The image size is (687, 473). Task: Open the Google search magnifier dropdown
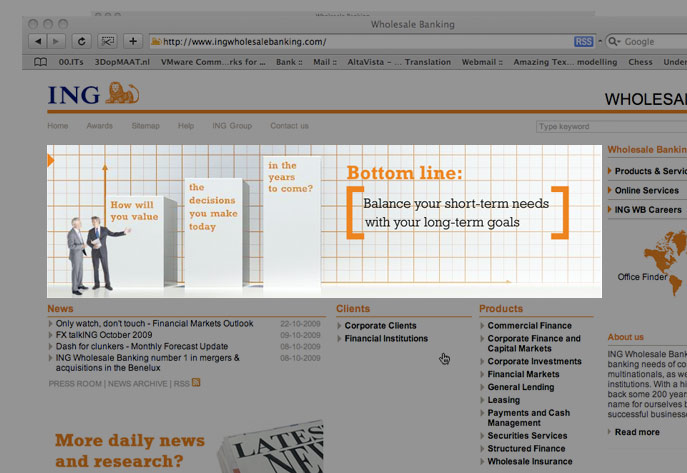click(x=614, y=42)
